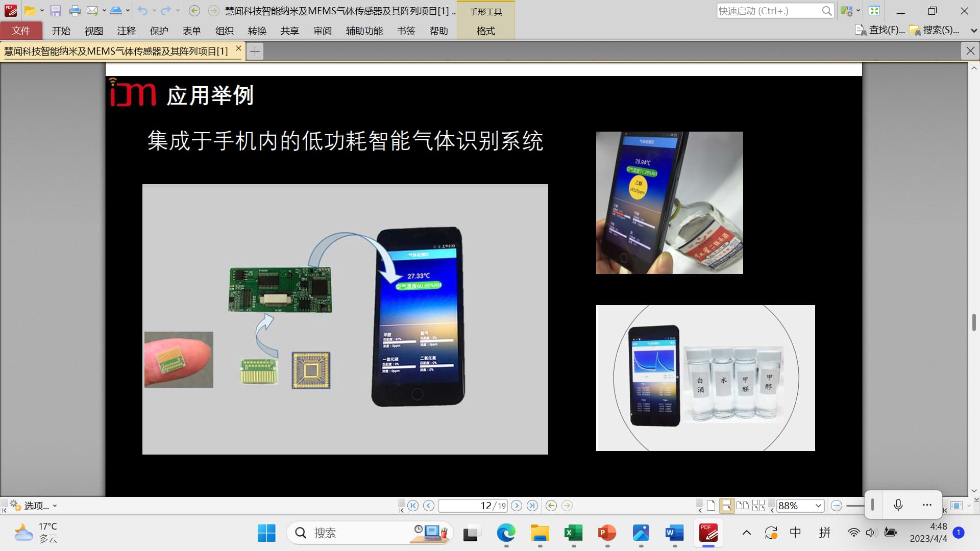
Task: Open the 选项 options dropdown
Action: click(x=36, y=506)
